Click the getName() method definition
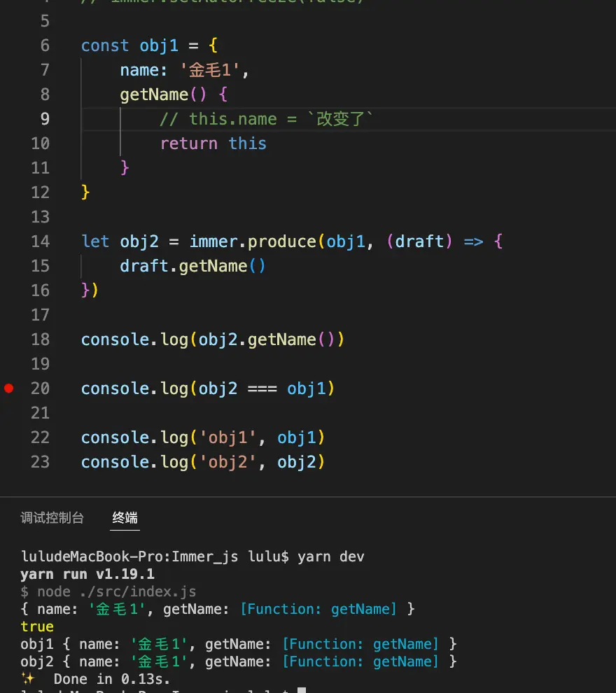The width and height of the screenshot is (616, 693). click(174, 94)
